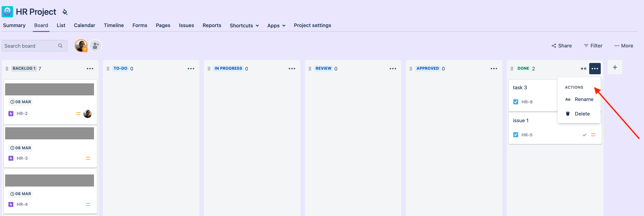Add a new column with plus button
Viewport: 644px width, 216px height.
(x=615, y=67)
